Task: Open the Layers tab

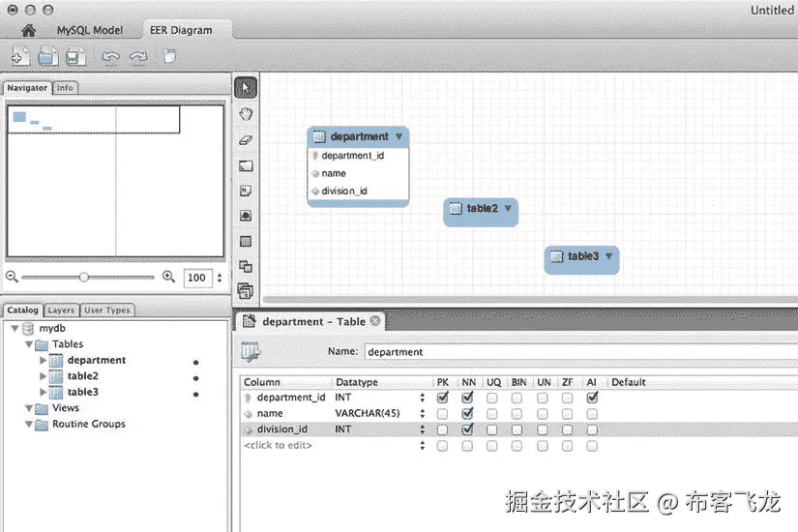Action: click(x=61, y=310)
